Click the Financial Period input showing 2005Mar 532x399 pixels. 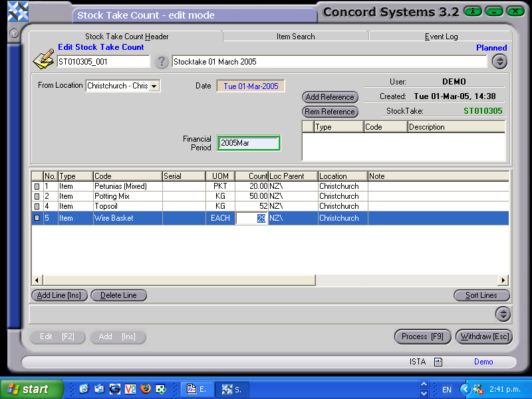coord(248,142)
